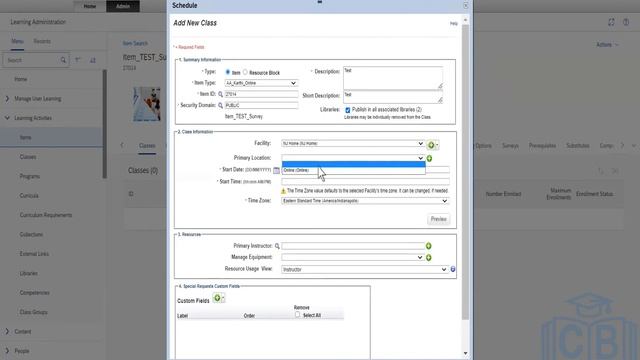Click the green add Facility icon
The image size is (640, 360).
(432, 144)
